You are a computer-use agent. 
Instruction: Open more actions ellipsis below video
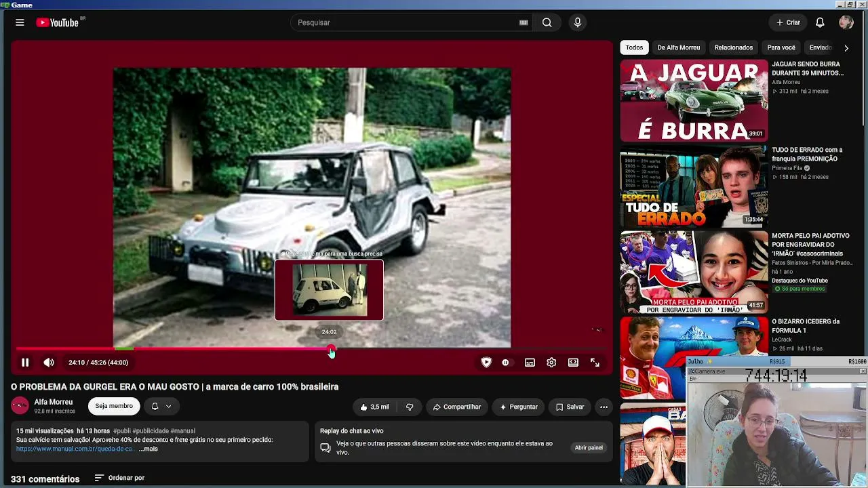click(x=604, y=407)
